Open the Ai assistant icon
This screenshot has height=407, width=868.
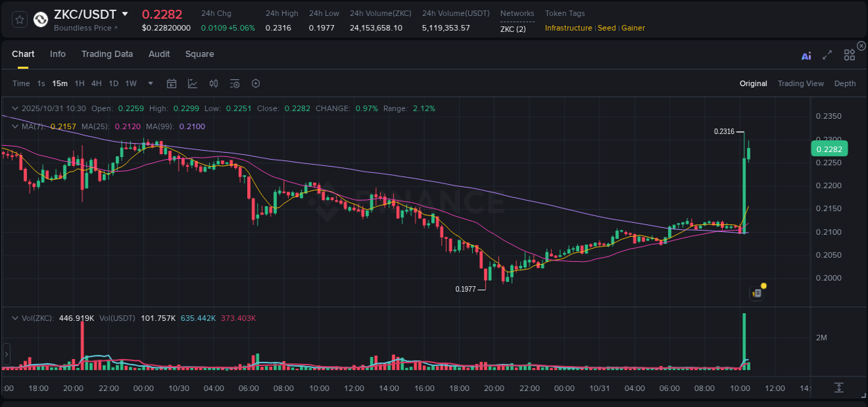tap(806, 54)
